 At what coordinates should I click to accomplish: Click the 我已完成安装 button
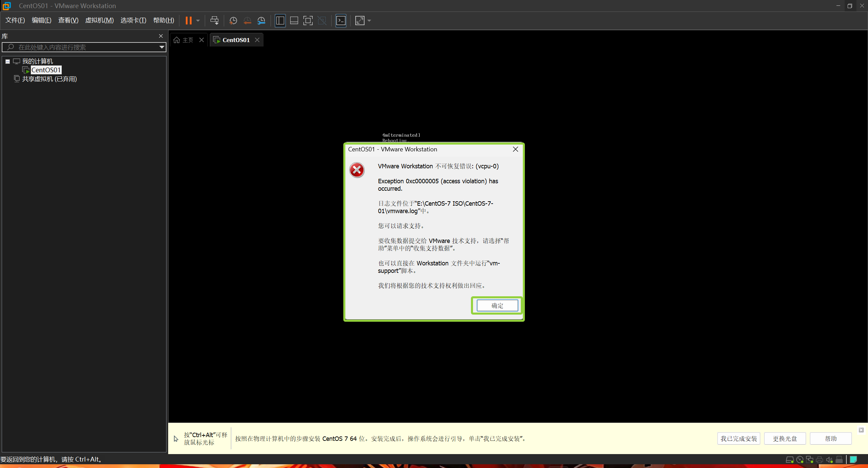click(738, 438)
